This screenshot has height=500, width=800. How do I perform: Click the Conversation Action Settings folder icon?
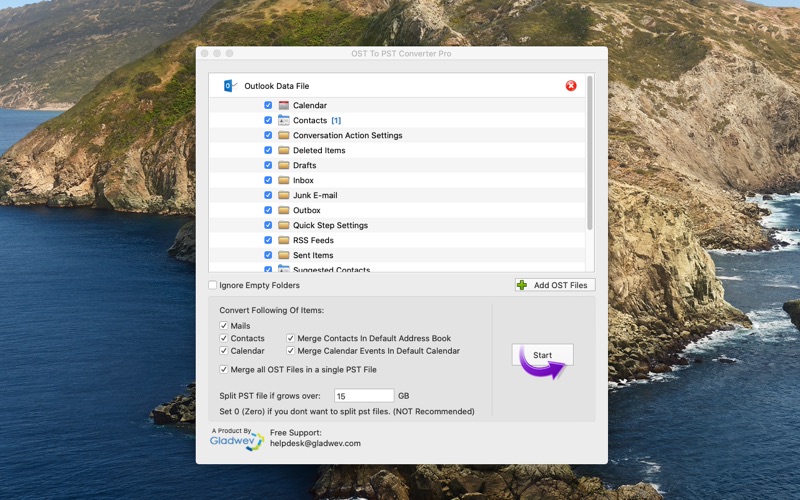[284, 135]
